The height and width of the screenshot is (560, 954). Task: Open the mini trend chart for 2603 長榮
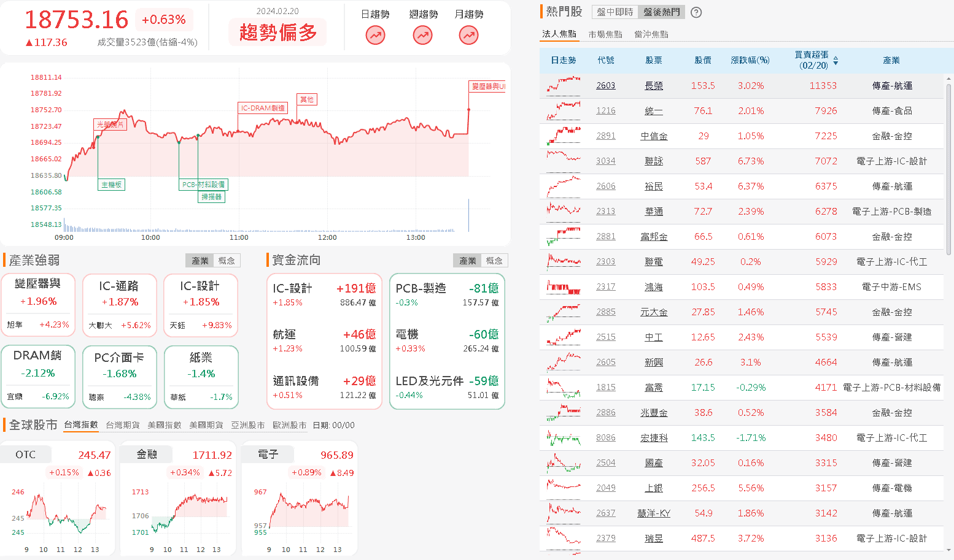[564, 86]
